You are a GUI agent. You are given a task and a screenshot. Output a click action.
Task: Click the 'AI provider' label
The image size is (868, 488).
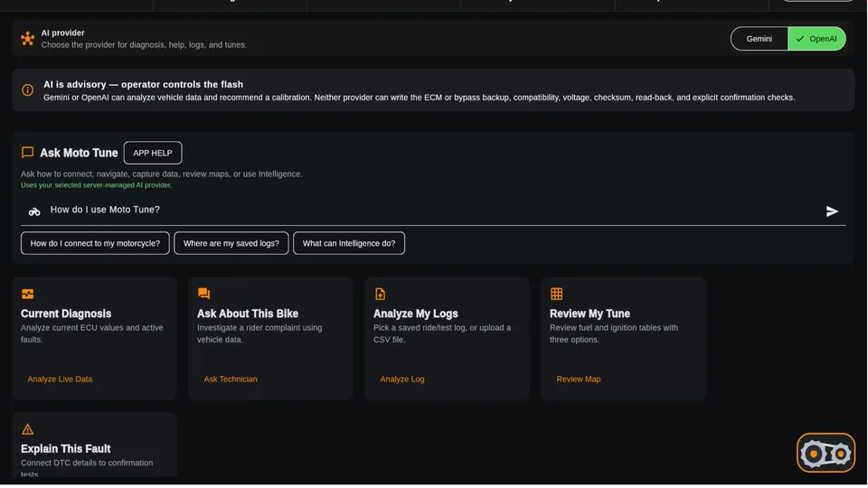click(62, 33)
